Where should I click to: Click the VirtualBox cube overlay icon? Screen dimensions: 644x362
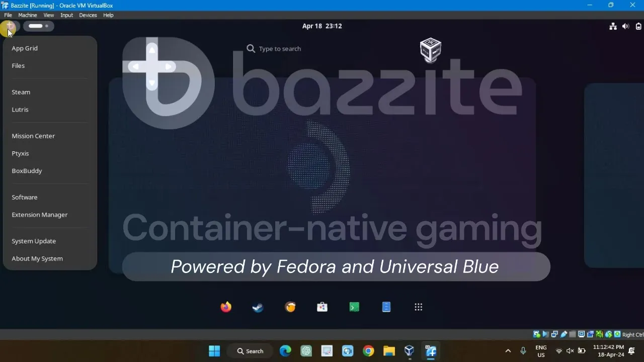point(431,50)
